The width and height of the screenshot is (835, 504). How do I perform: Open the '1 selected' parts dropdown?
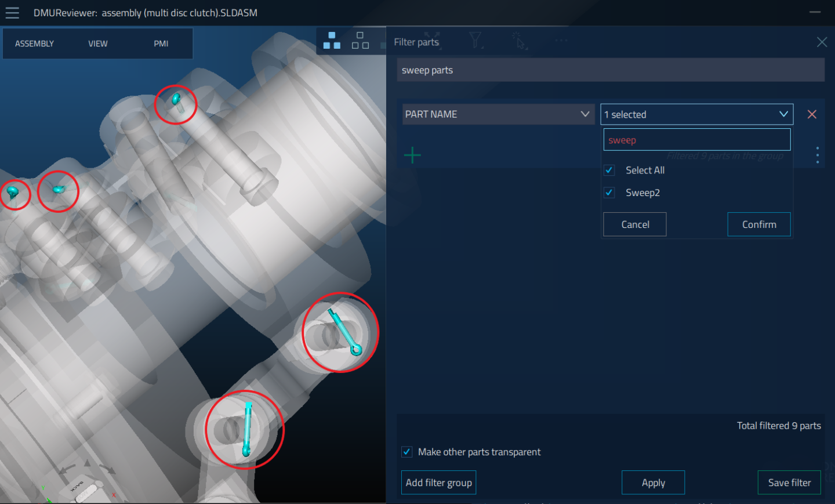696,114
